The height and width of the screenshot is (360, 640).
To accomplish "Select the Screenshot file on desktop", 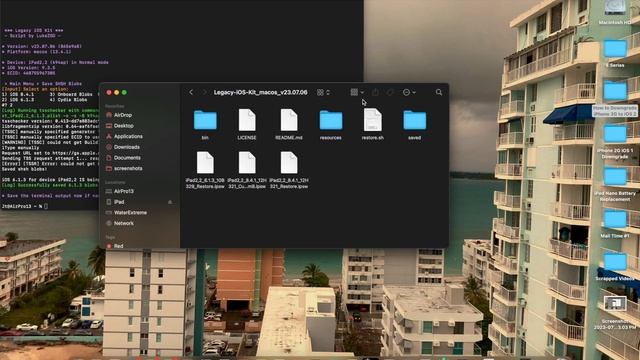I will click(615, 304).
